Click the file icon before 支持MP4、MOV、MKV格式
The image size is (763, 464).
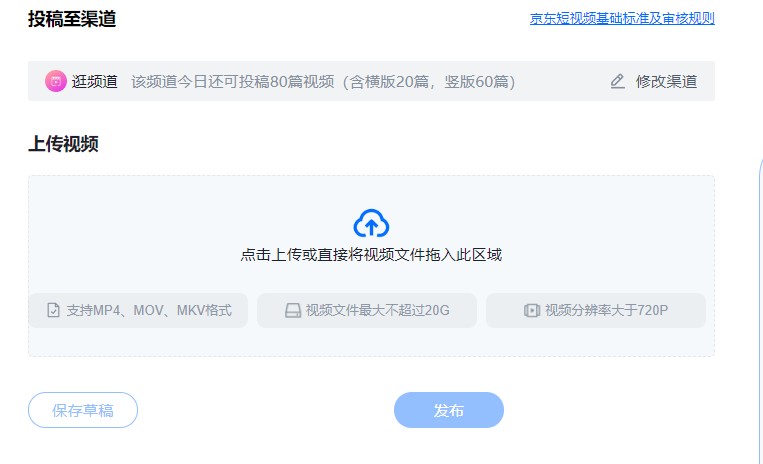pos(53,310)
